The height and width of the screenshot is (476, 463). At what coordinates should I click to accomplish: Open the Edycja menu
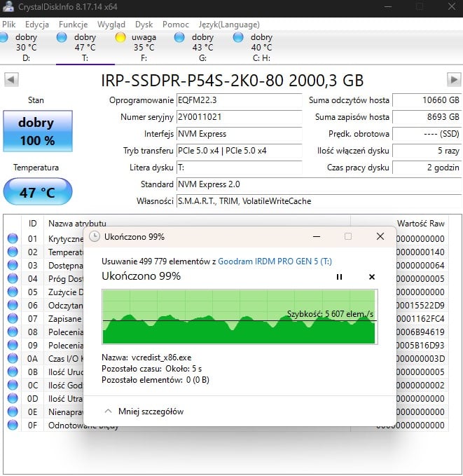tap(37, 25)
